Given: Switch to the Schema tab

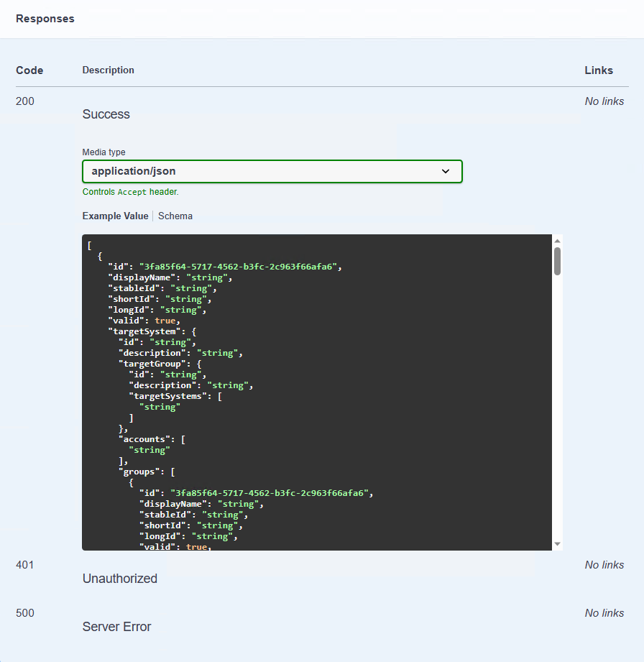Looking at the screenshot, I should click(175, 216).
